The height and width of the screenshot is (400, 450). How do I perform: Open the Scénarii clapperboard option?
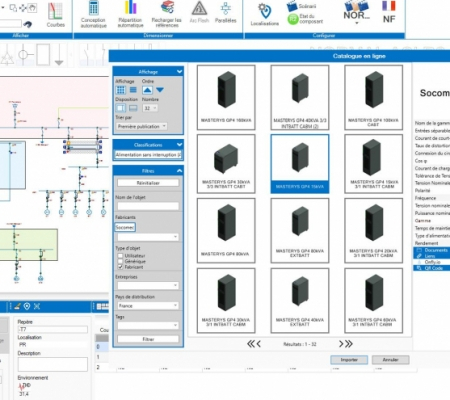click(302, 6)
